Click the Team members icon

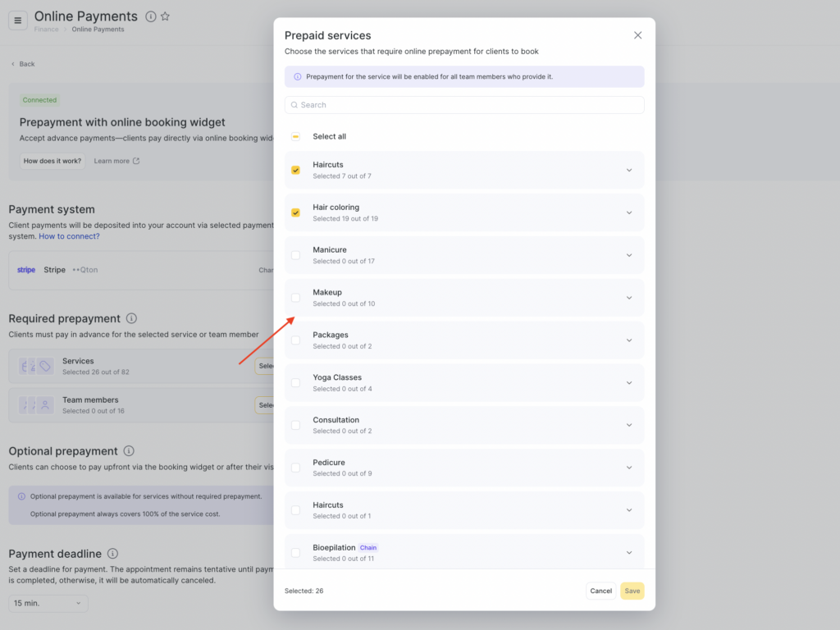coord(36,405)
